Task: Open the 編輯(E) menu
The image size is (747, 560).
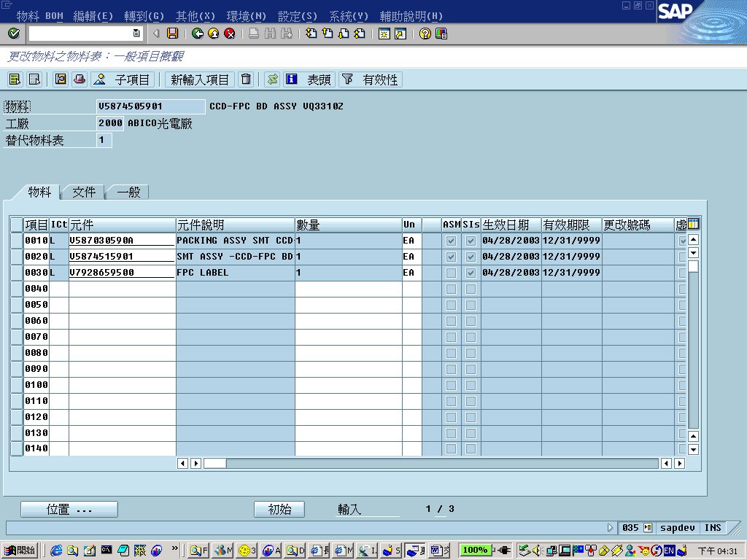Action: (x=93, y=16)
